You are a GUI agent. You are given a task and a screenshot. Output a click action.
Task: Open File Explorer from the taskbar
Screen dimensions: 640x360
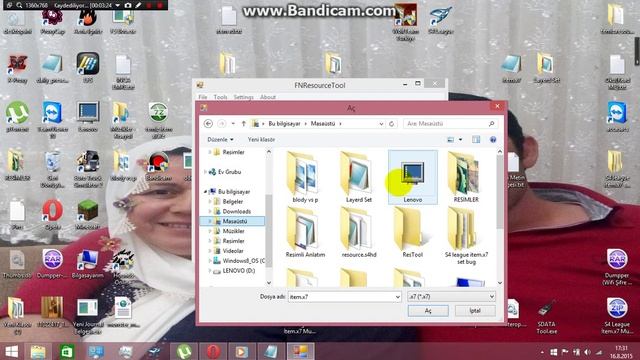point(38,351)
